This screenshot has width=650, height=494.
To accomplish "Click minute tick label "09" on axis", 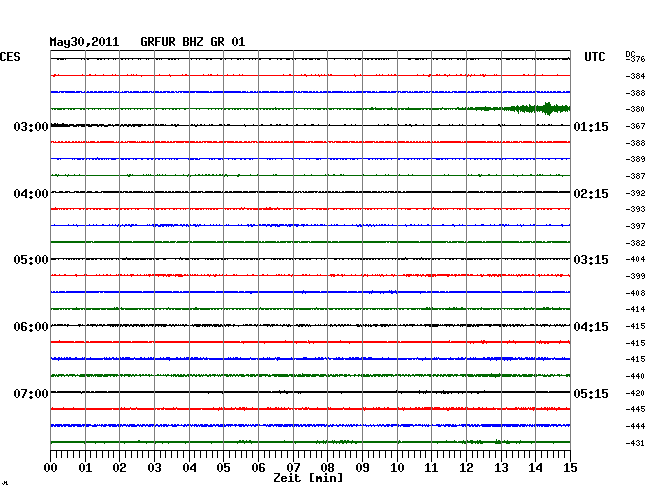I will 362,467.
